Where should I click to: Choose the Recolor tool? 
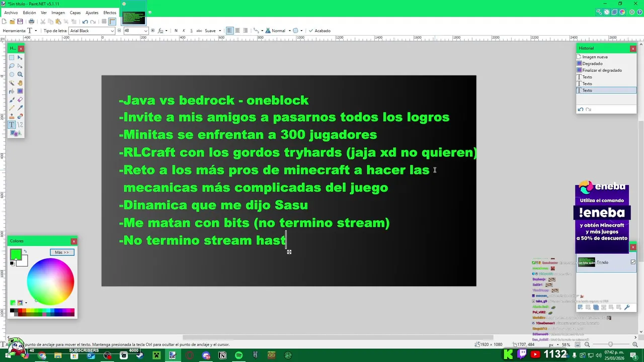point(20,117)
